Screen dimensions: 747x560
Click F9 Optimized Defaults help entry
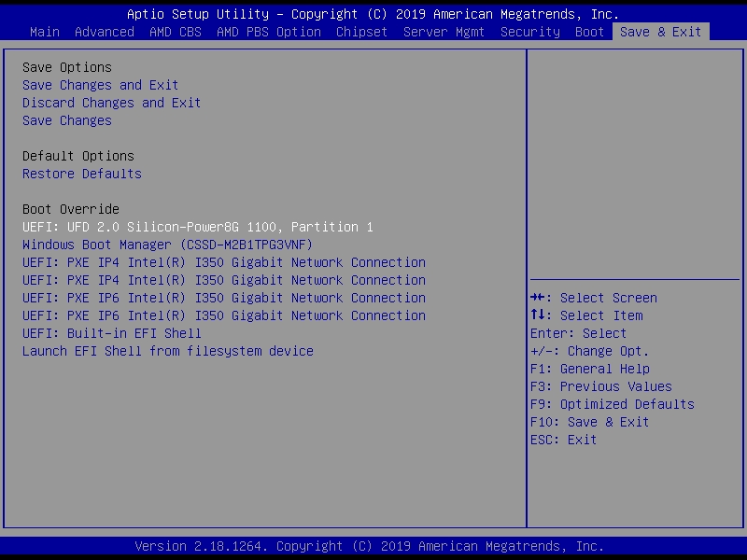pos(612,404)
